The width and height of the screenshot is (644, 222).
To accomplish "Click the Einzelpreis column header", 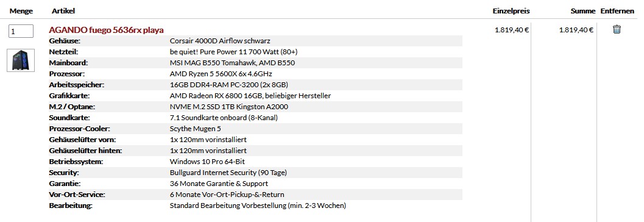I will [511, 11].
